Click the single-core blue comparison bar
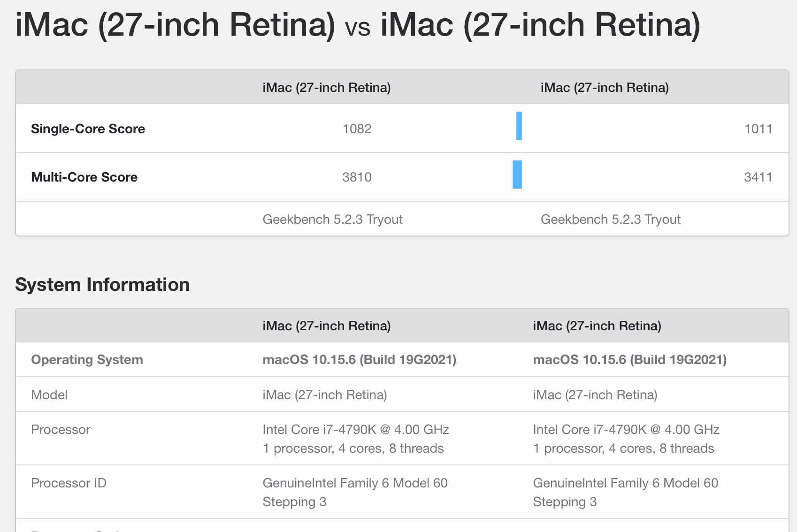797x532 pixels. 519,126
